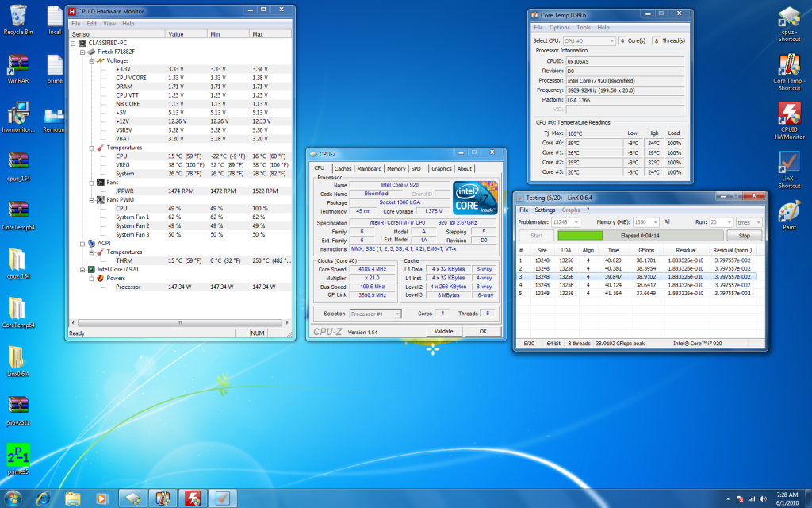Collapse the Voltages tree node
The image size is (812, 508).
tap(91, 60)
